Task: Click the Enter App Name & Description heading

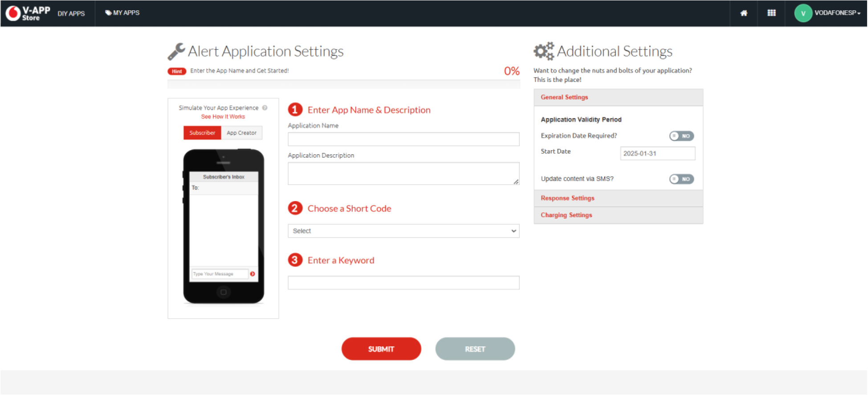Action: pos(369,110)
